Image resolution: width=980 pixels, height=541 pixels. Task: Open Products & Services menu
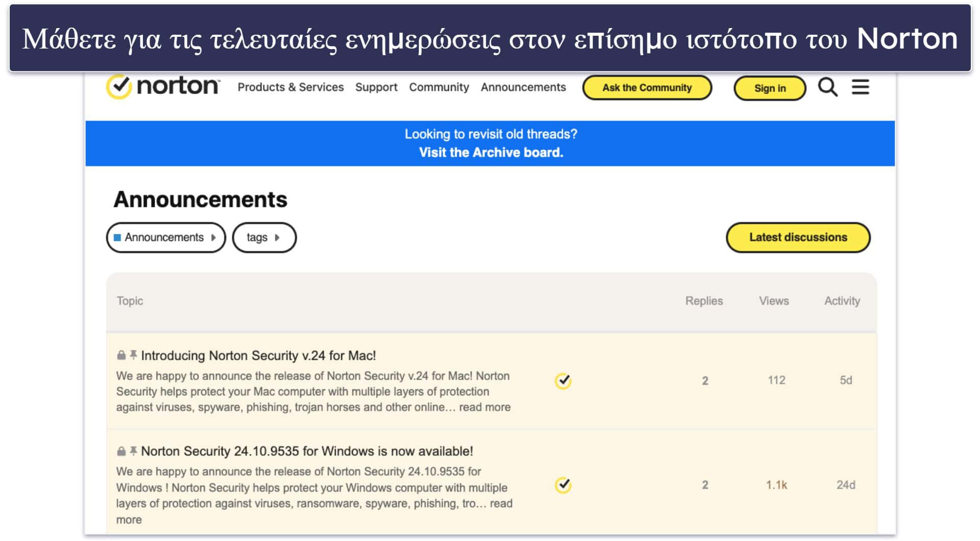pos(291,87)
